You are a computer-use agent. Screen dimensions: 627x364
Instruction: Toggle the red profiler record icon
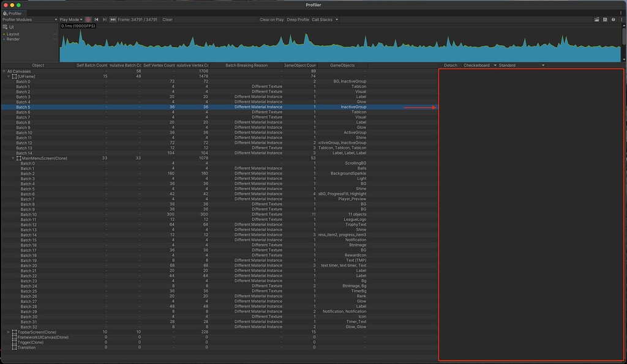tap(88, 19)
